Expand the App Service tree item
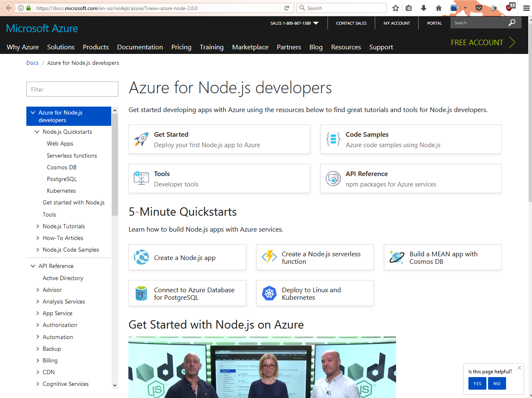The height and width of the screenshot is (398, 532). tap(38, 313)
